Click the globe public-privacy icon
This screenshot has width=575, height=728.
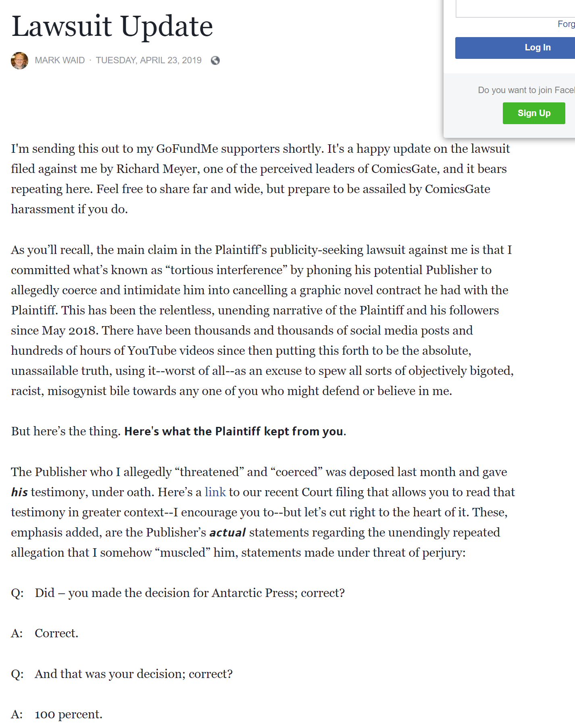point(215,60)
